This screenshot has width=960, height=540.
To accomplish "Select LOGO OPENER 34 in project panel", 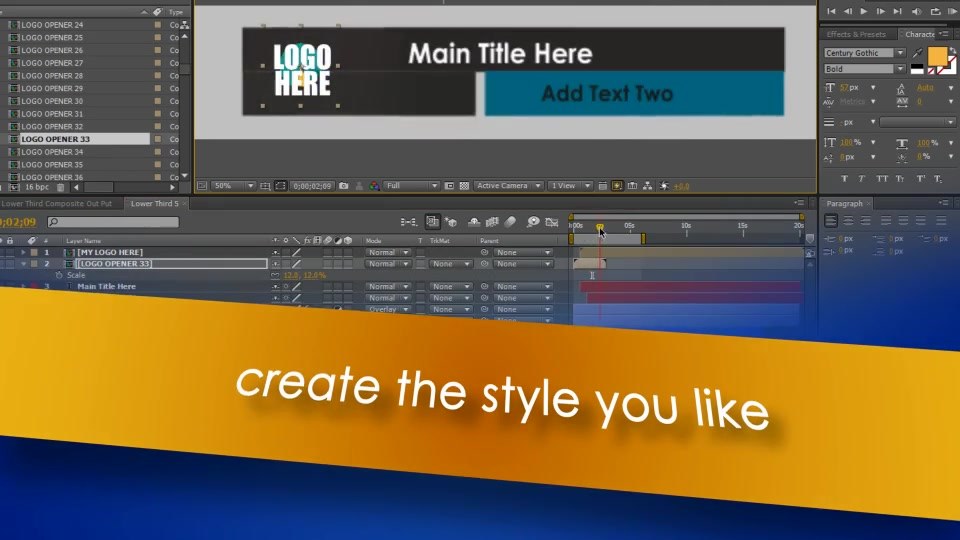I will point(52,152).
